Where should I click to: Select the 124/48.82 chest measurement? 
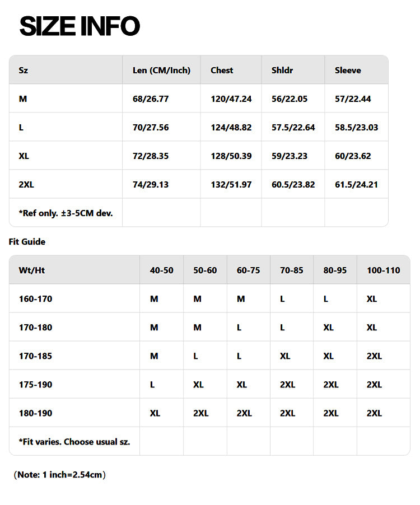coord(231,127)
